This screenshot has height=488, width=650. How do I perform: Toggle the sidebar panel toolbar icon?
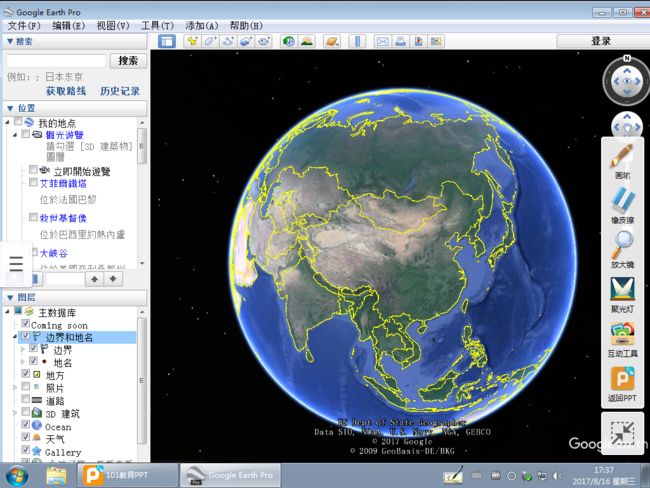click(167, 41)
